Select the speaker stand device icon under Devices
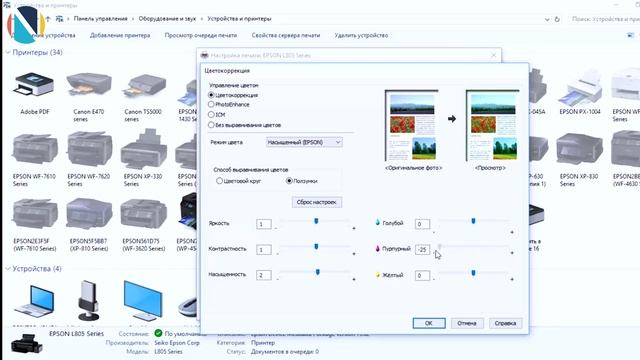 tap(88, 300)
